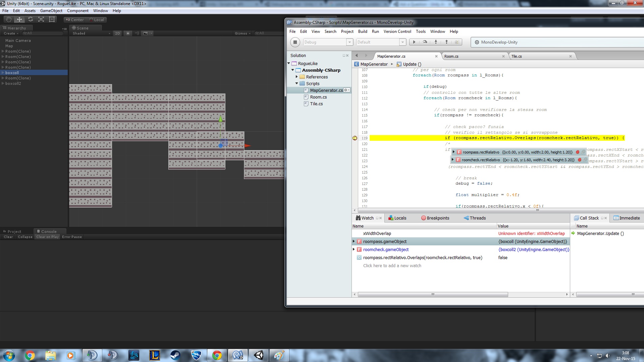Switch to the Locals debug tab

pyautogui.click(x=397, y=218)
